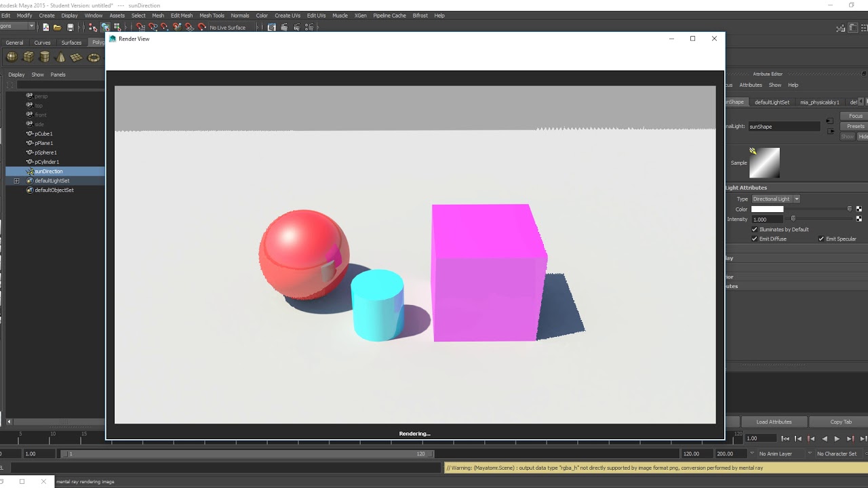Create a polygon torus from shelf
Viewport: 868px width, 488px height.
(94, 57)
